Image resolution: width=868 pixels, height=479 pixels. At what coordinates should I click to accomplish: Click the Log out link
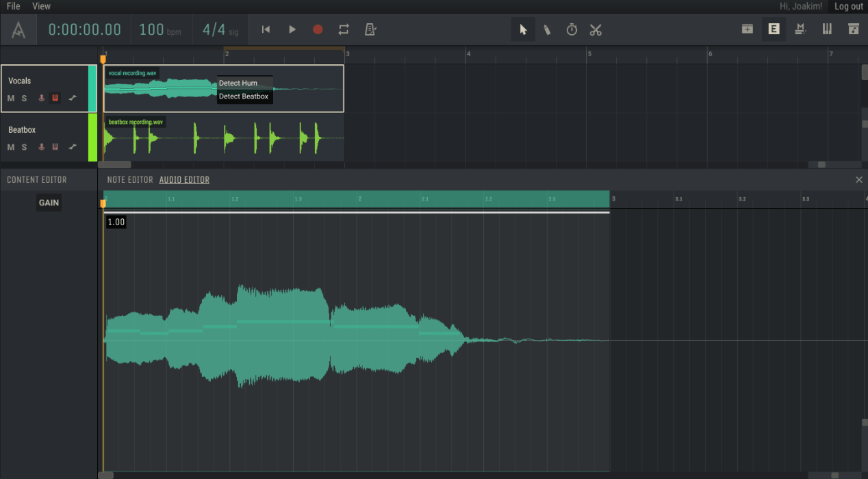pos(849,6)
